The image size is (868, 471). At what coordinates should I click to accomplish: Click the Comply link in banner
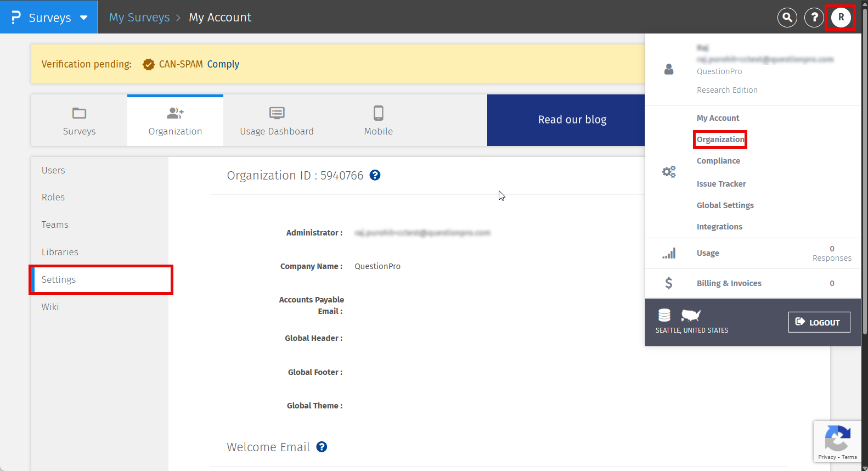223,64
